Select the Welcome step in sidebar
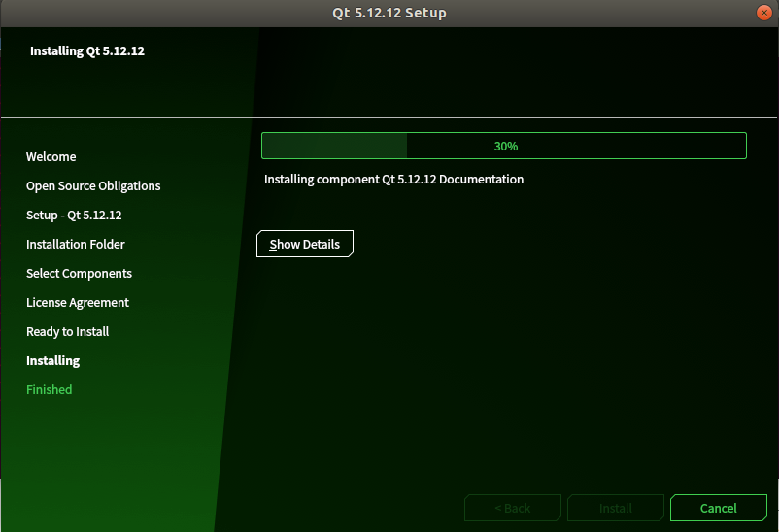The width and height of the screenshot is (779, 532). [51, 157]
